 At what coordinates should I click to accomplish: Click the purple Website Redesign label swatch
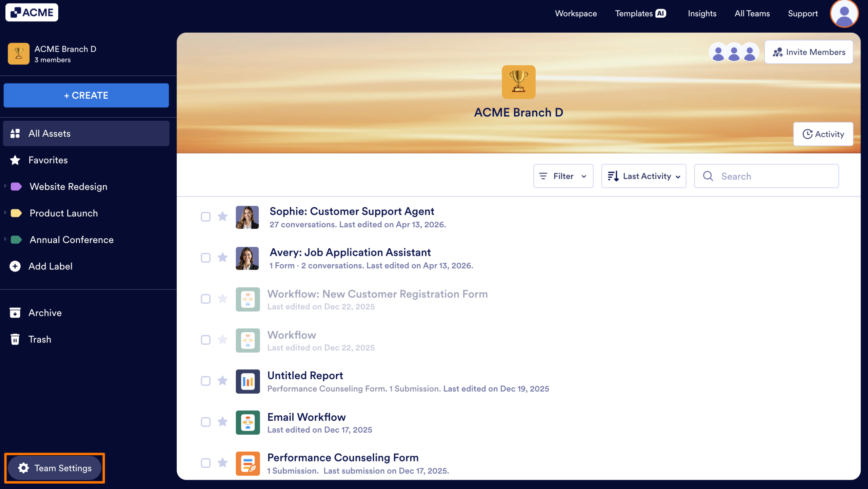pyautogui.click(x=16, y=187)
